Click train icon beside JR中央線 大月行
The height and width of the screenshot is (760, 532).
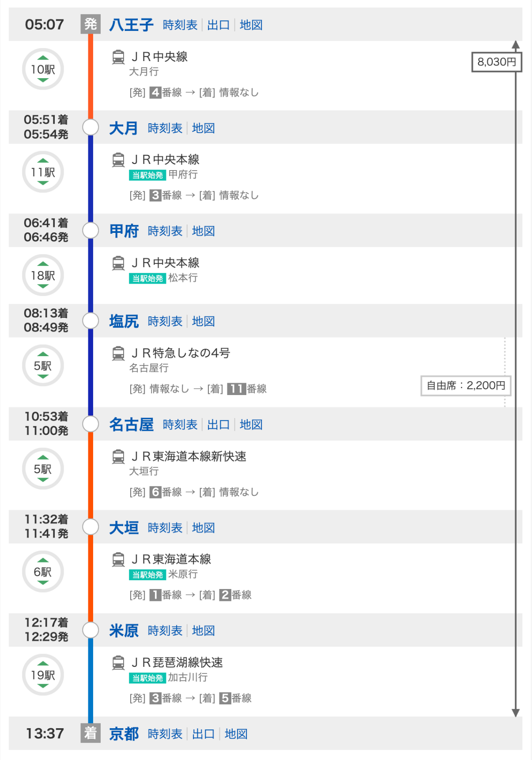(x=118, y=57)
